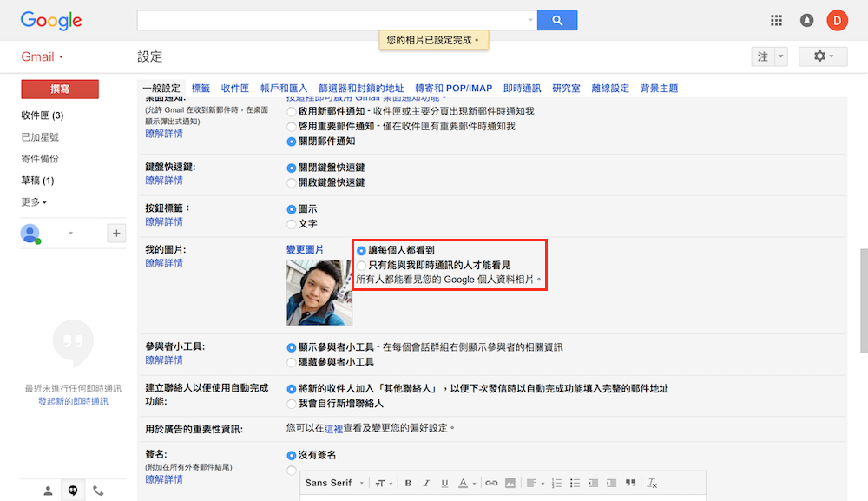868x501 pixels.
Task: Choose '文字' for button labels
Action: (x=292, y=224)
